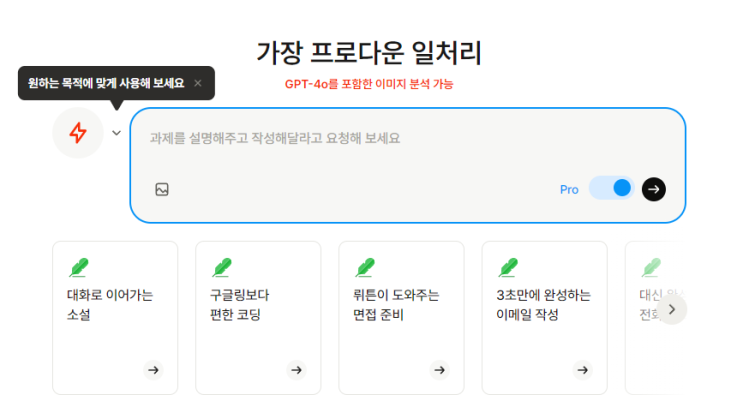The height and width of the screenshot is (413, 743).
Task: Open the '뤼튼이 도와주는 면접 준비' card arrow
Action: point(440,370)
